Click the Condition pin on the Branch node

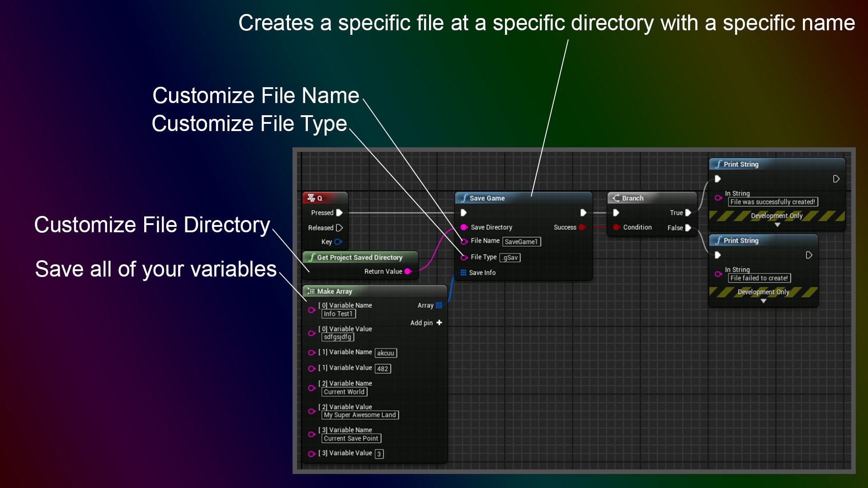[x=616, y=227]
